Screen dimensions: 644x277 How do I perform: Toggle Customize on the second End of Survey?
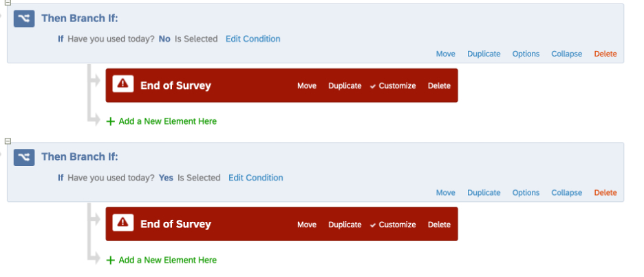tap(393, 225)
